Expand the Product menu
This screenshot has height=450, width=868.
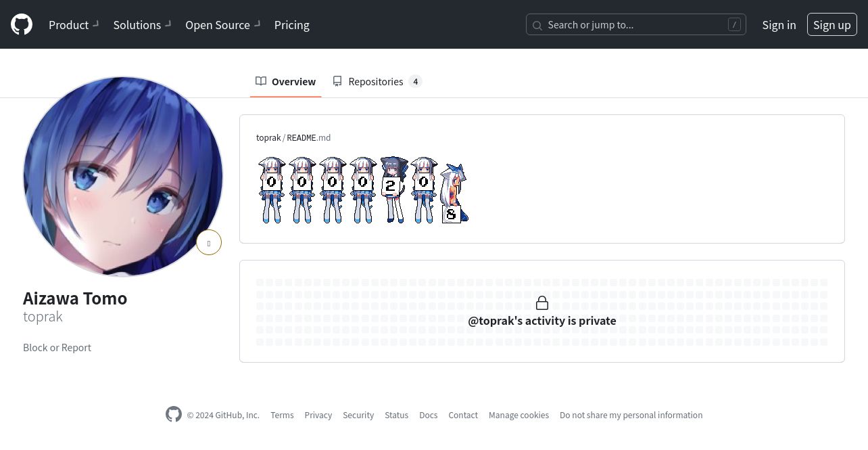tap(74, 24)
